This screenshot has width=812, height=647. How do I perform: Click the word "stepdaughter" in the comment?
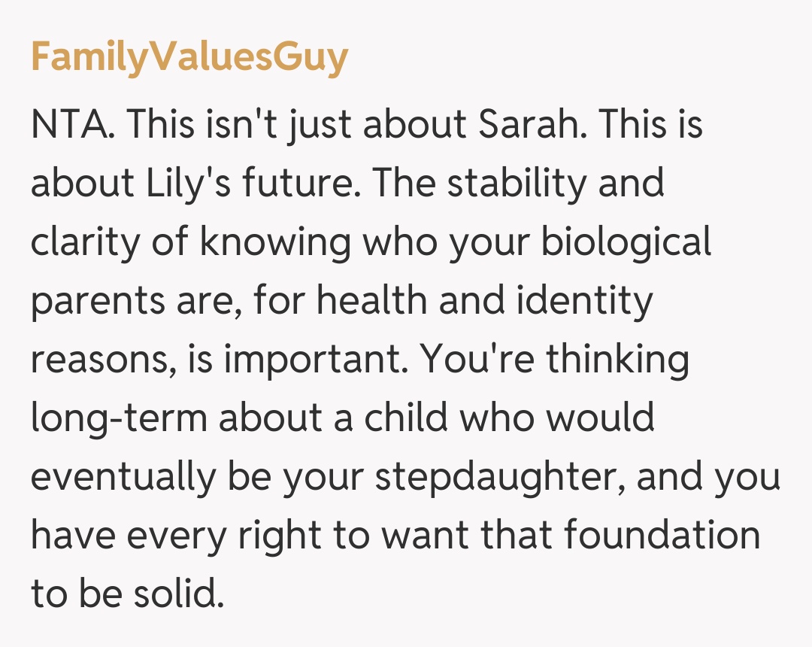point(498,477)
